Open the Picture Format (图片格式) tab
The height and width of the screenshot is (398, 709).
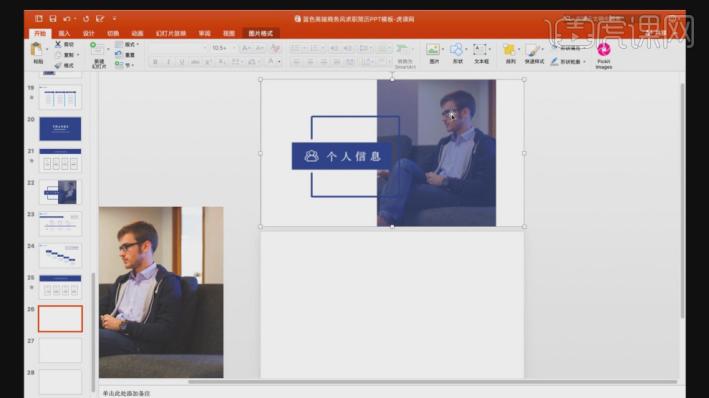(x=260, y=33)
